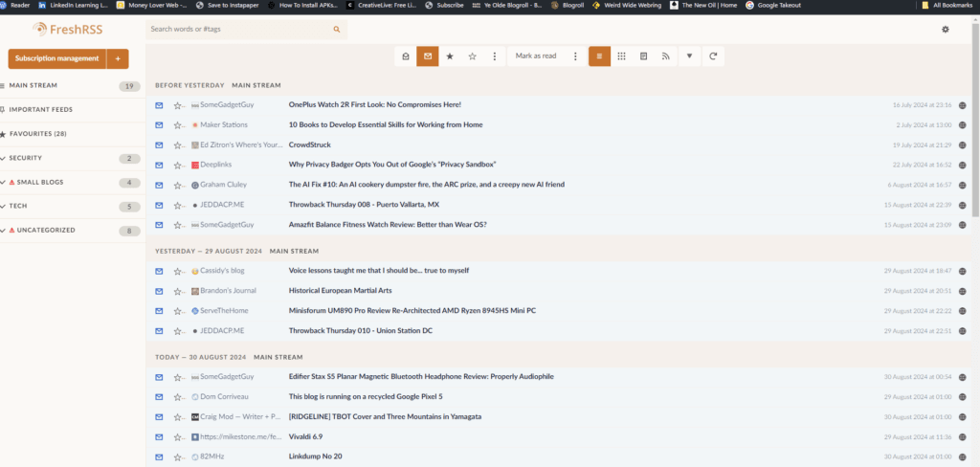Refresh feeds with the reload icon
Screen dimensions: 980x467
713,56
